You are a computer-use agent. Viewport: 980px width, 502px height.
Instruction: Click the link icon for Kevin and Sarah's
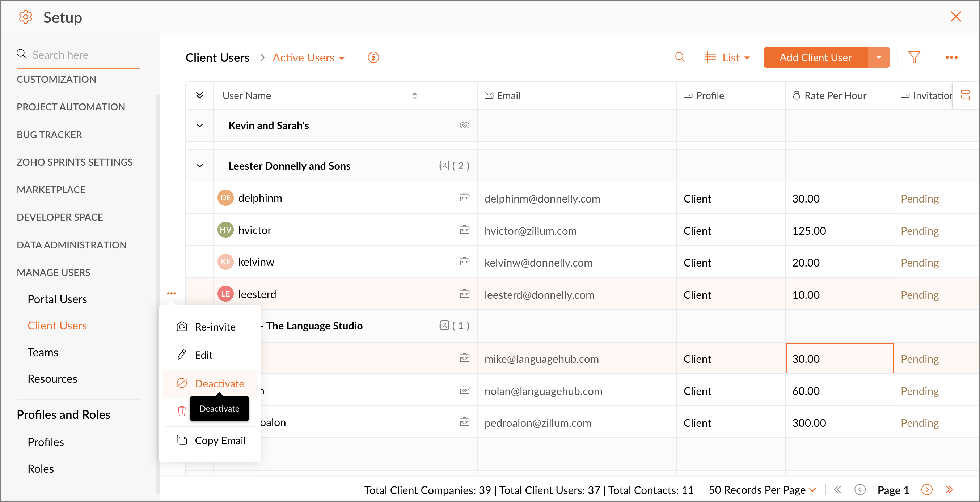(x=464, y=125)
